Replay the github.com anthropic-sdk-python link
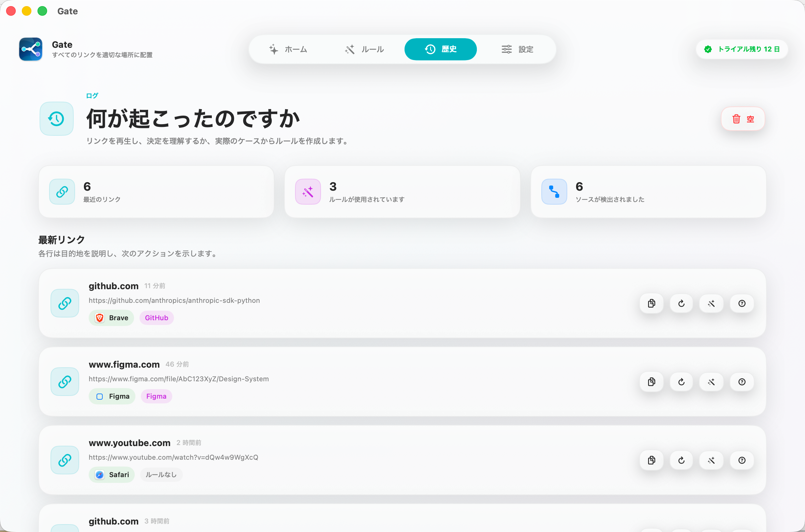Screen dimensions: 805x532 (x=682, y=304)
